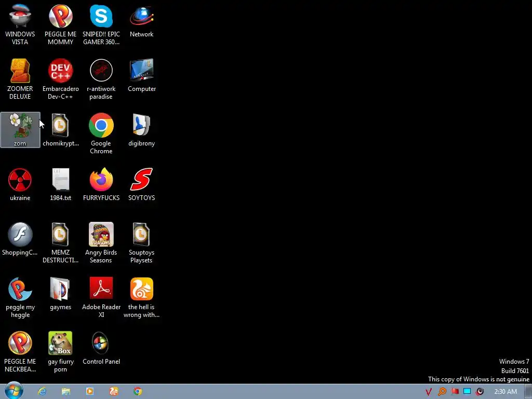The width and height of the screenshot is (532, 399).
Task: Open the speaker volume tray icon
Action: pos(480,392)
